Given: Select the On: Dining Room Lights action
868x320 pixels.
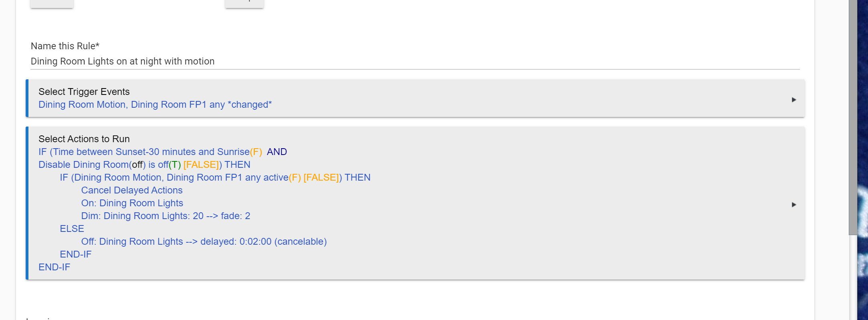Looking at the screenshot, I should [x=132, y=203].
